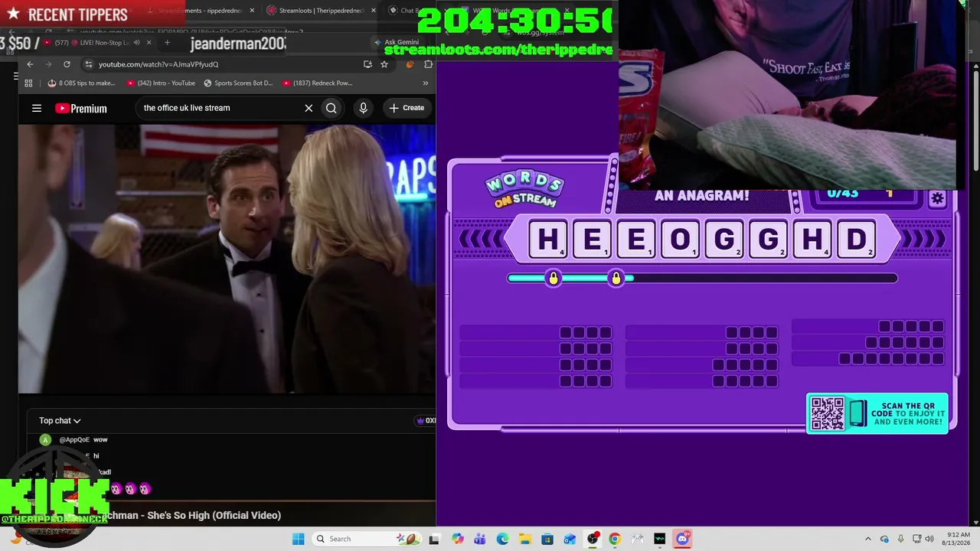Open the green waveform app on the taskbar
The image size is (980, 551).
pyautogui.click(x=660, y=539)
